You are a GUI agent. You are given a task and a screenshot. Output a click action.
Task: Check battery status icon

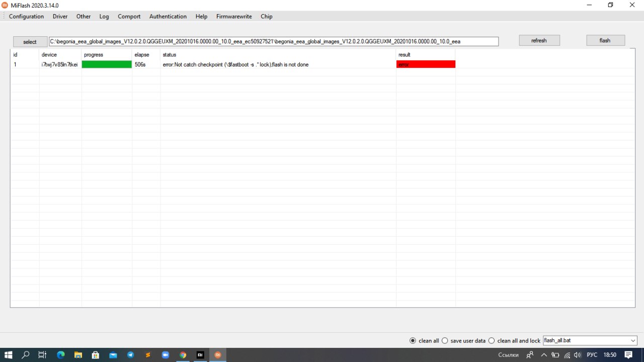click(x=555, y=354)
